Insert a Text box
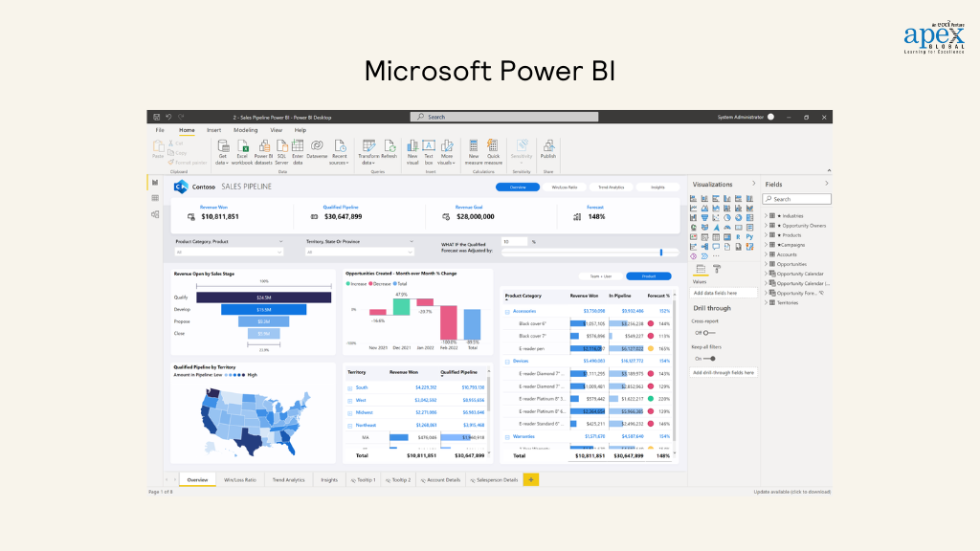980x551 pixels. tap(429, 152)
